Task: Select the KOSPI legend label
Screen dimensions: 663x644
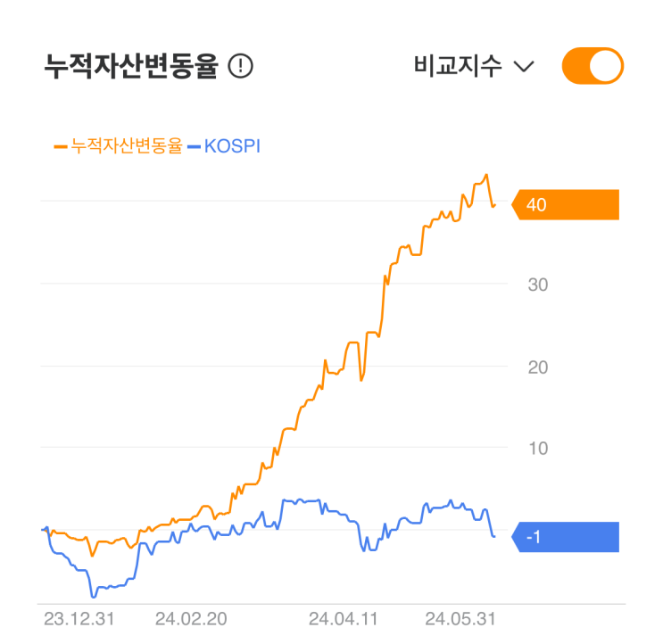Action: [232, 145]
